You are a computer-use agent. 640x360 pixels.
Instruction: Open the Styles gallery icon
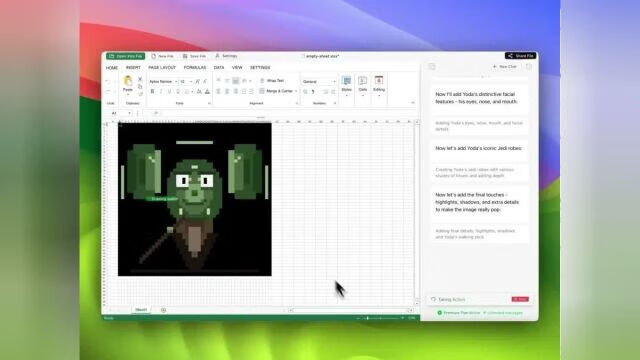tap(347, 81)
